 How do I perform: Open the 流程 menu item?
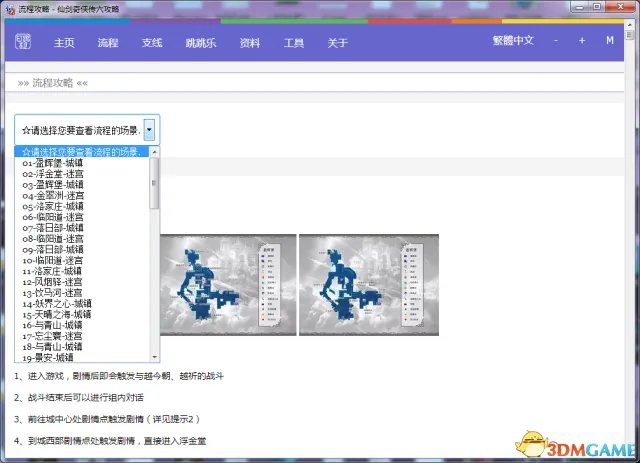[108, 42]
